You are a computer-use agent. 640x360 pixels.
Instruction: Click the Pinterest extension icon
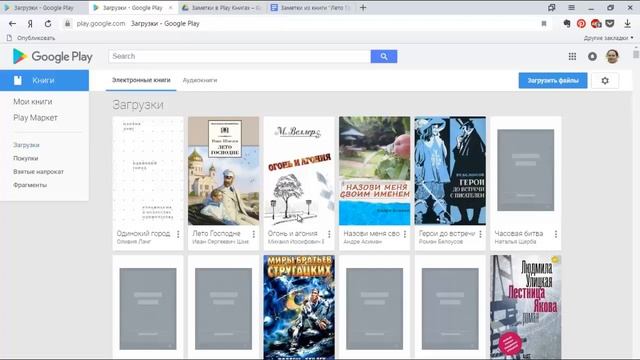[x=581, y=24]
